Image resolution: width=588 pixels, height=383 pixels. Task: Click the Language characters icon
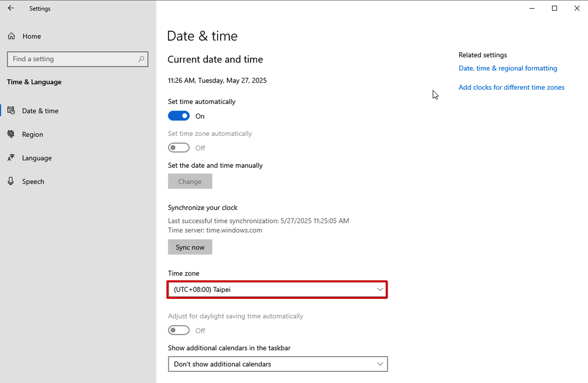(x=11, y=158)
